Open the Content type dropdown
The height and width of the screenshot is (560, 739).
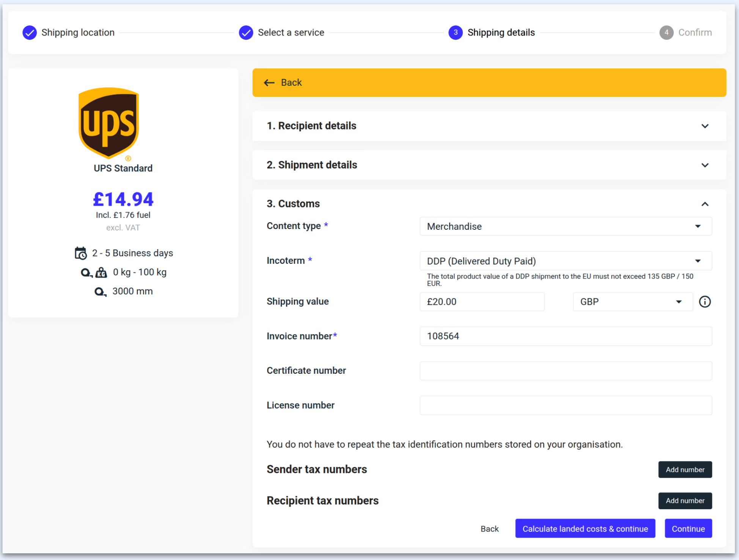[565, 226]
